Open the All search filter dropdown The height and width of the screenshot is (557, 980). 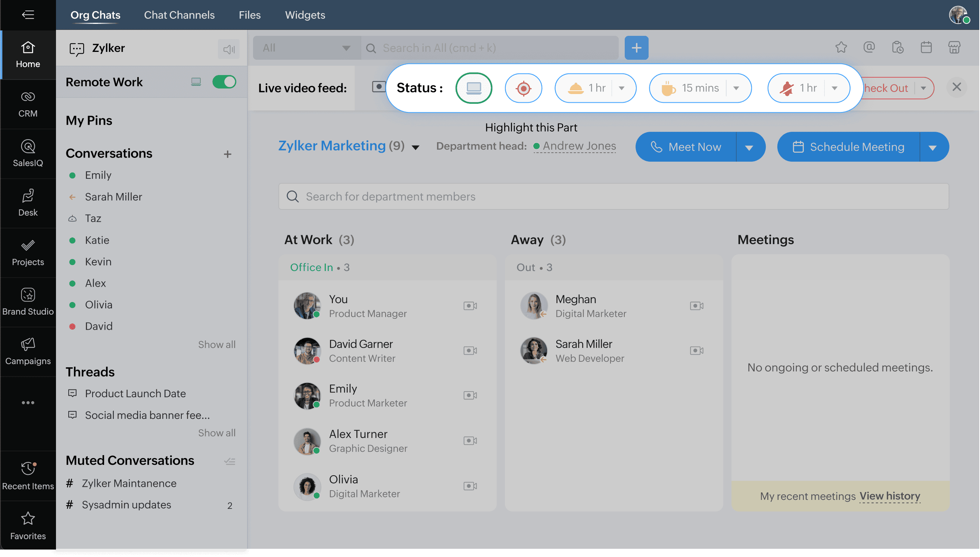point(306,48)
